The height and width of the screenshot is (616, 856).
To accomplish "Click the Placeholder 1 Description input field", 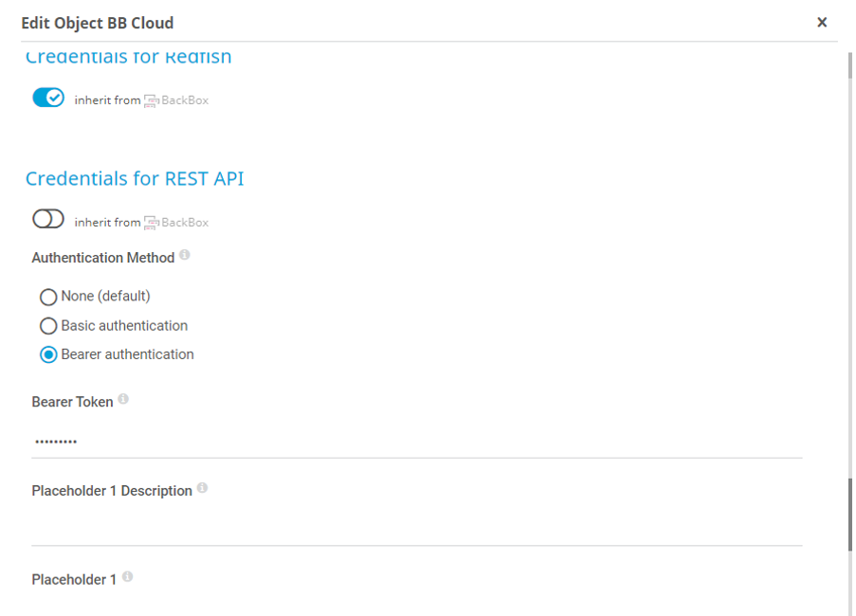I will (x=416, y=528).
